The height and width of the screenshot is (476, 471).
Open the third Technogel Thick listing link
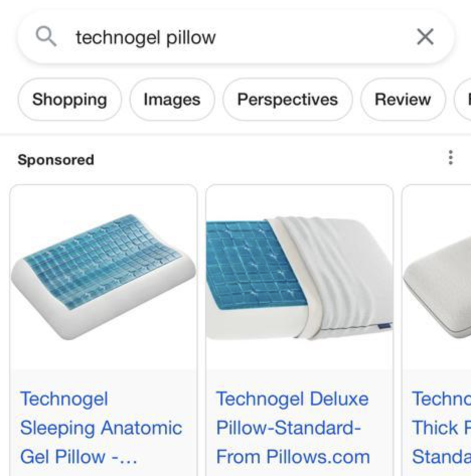pos(441,428)
